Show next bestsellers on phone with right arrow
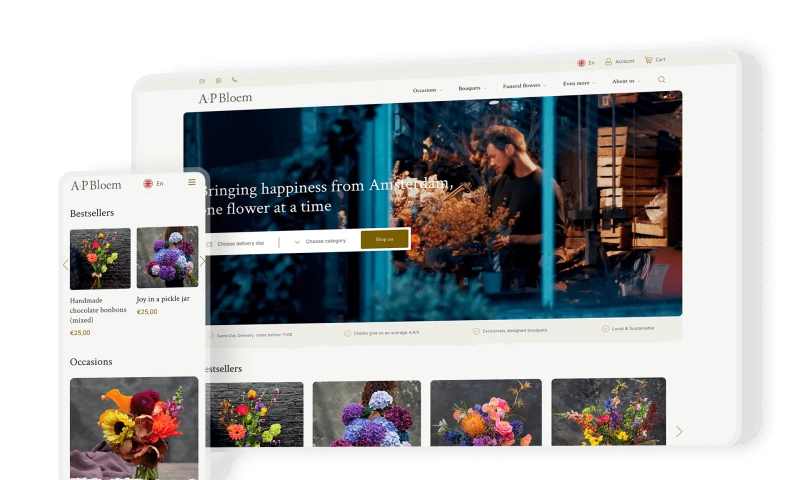 point(203,261)
